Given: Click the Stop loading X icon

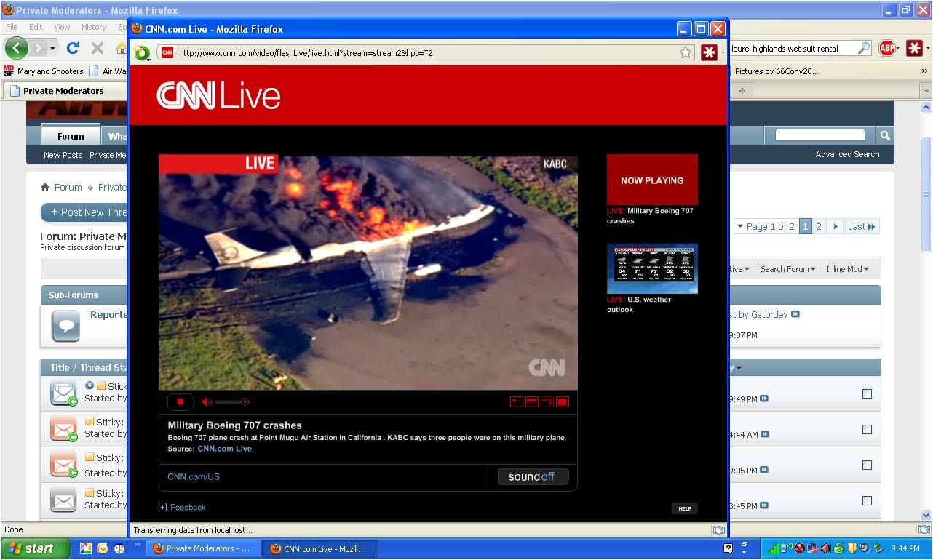Looking at the screenshot, I should (97, 48).
